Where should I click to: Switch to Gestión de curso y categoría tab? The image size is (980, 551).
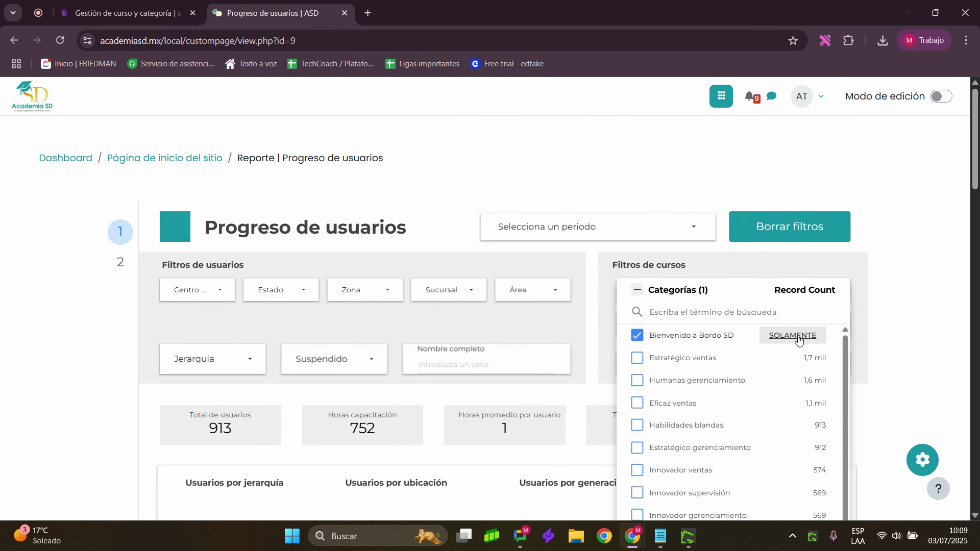point(128,13)
